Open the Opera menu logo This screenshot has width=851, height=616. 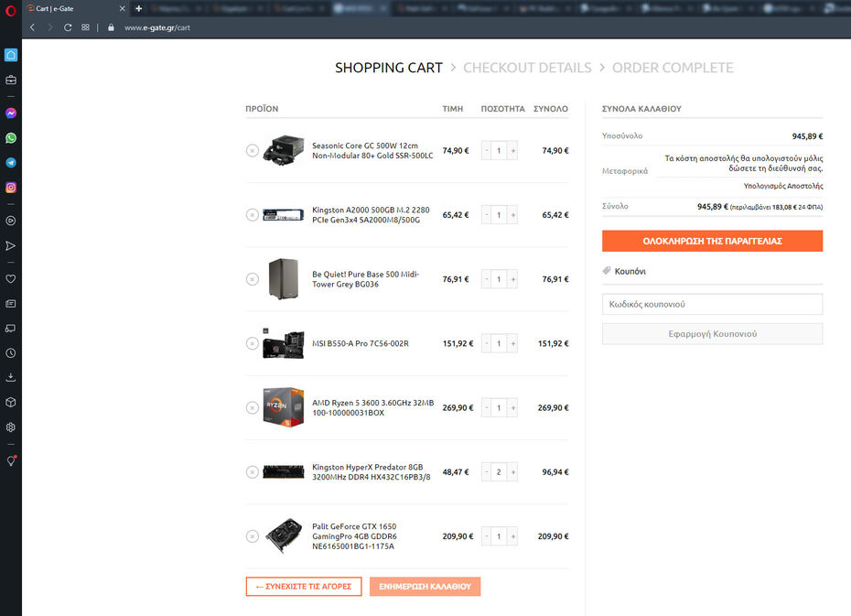pyautogui.click(x=10, y=10)
